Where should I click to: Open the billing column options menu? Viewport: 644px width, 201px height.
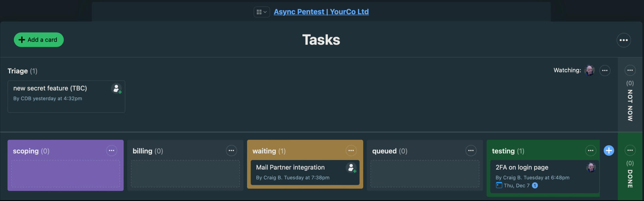click(x=231, y=150)
